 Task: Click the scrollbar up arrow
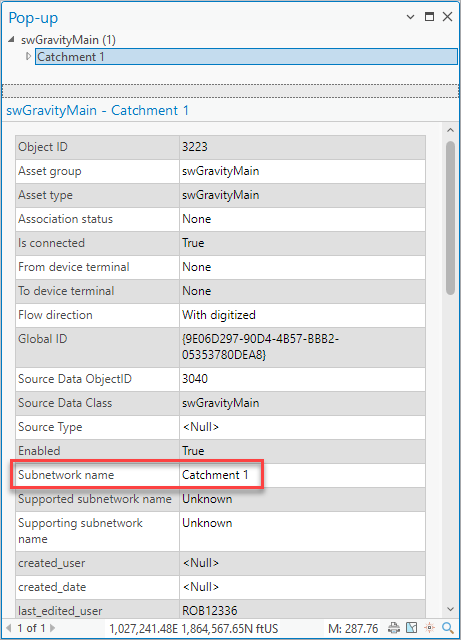tap(450, 130)
